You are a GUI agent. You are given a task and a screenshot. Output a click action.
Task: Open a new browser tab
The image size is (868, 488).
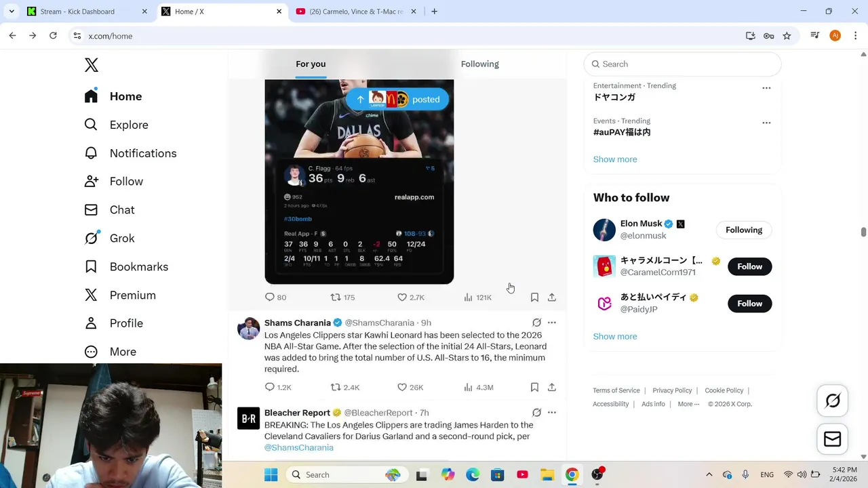tap(434, 12)
